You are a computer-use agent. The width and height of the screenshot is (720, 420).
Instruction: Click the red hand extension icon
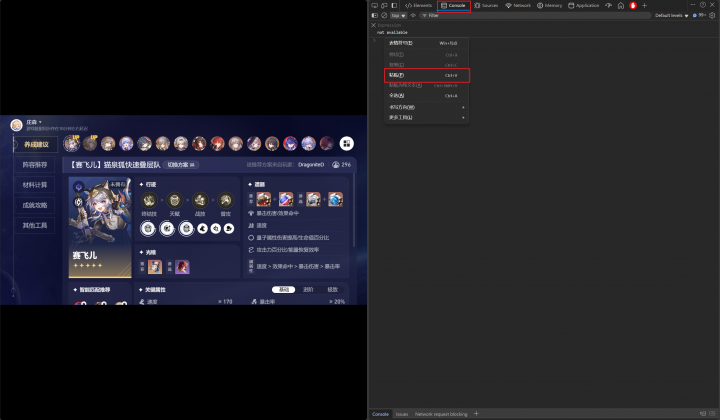click(633, 6)
